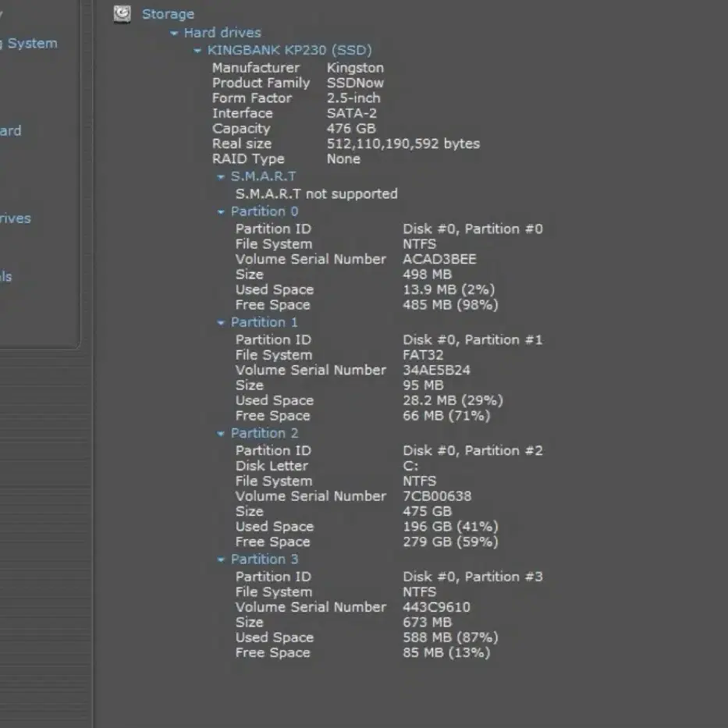
Task: Click the 279 GB (59%) free space
Action: pos(451,542)
